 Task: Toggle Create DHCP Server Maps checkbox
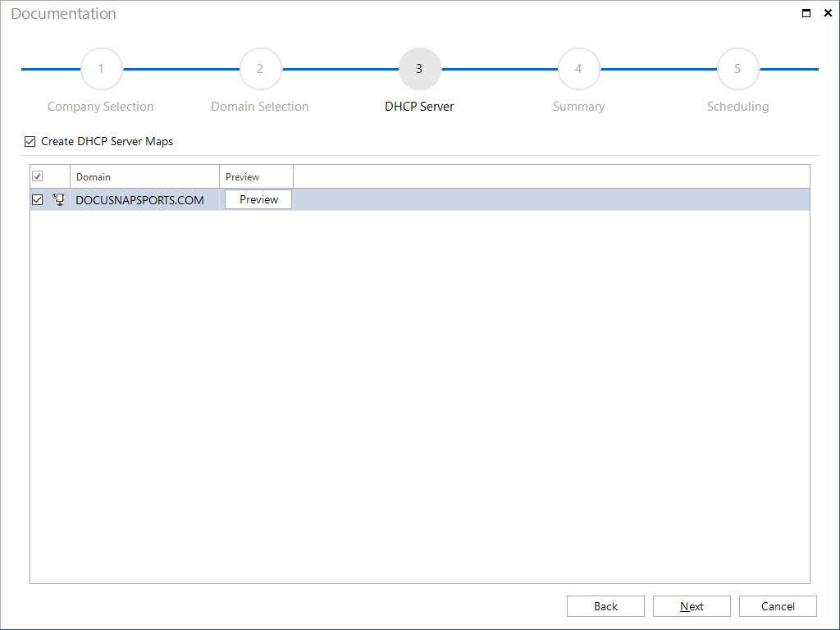coord(30,141)
